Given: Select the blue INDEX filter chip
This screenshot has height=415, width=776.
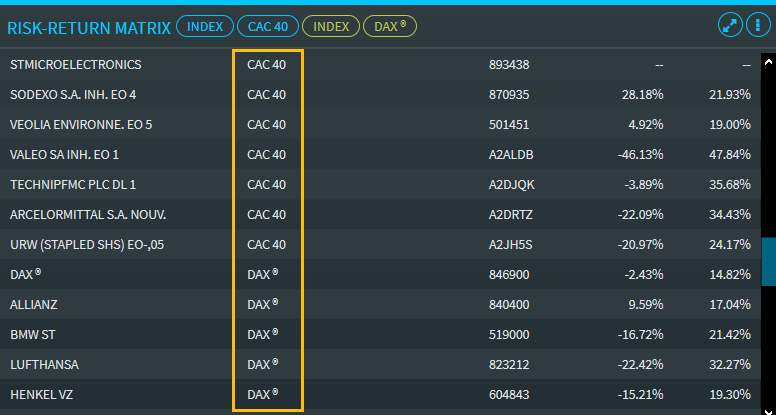Looking at the screenshot, I should [205, 26].
